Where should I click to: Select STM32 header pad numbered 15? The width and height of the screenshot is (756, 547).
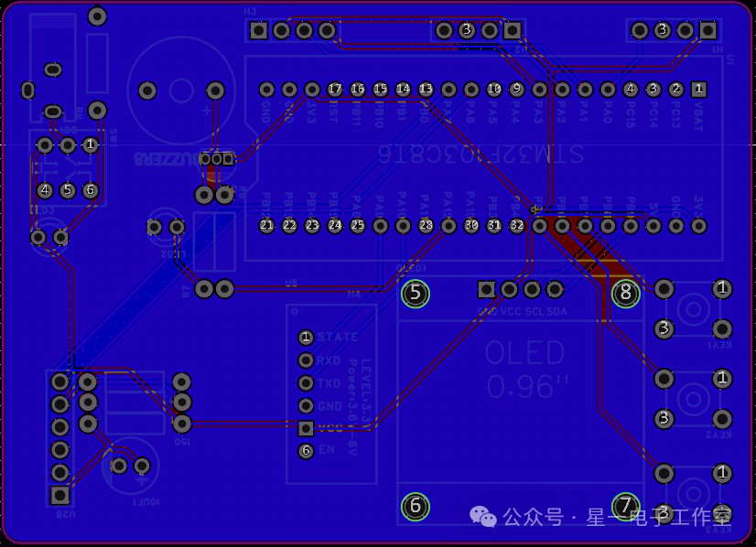(380, 89)
